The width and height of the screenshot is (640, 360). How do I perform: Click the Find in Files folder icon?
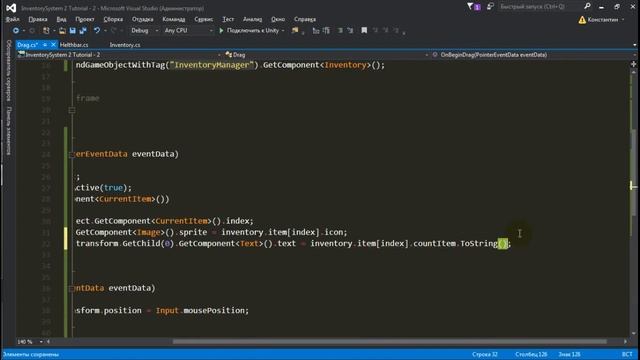click(295, 31)
